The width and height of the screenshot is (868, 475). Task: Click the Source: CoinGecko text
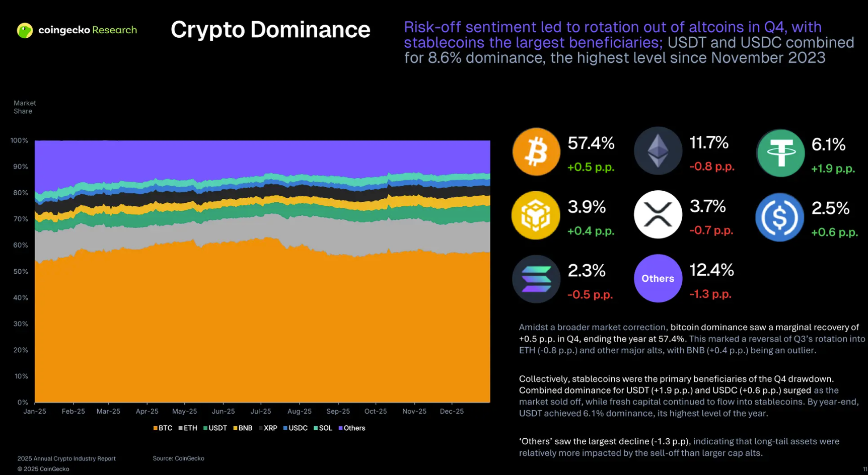(x=178, y=458)
